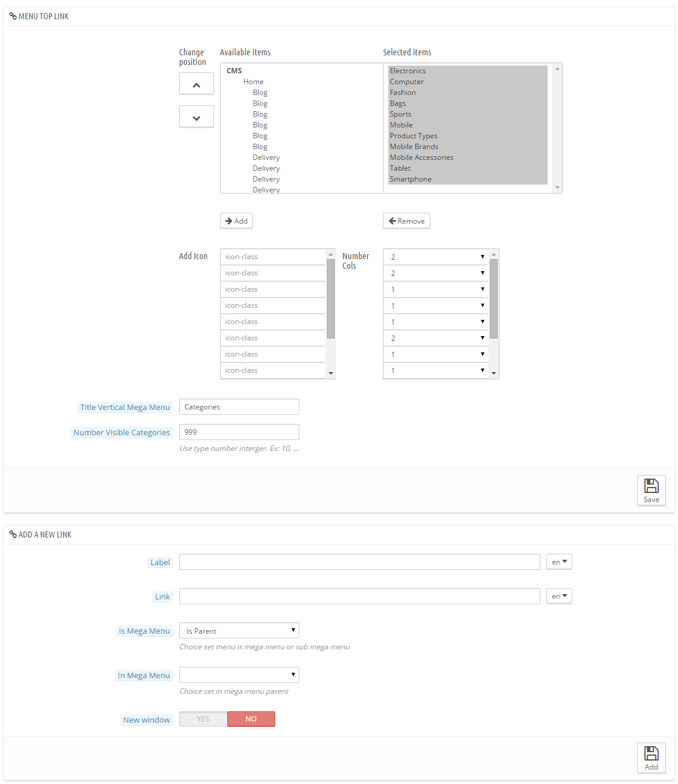Open fourth Number Cols dropdown

[436, 305]
